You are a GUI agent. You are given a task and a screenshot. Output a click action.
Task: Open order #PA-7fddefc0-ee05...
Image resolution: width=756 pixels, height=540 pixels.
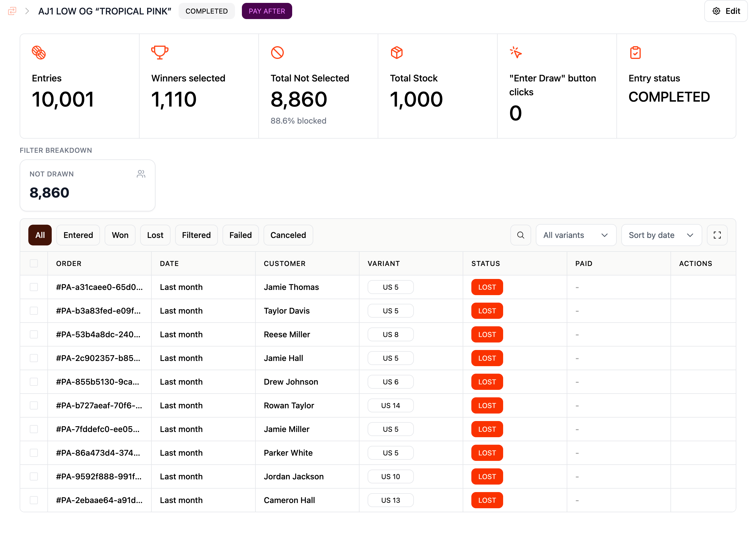point(97,429)
